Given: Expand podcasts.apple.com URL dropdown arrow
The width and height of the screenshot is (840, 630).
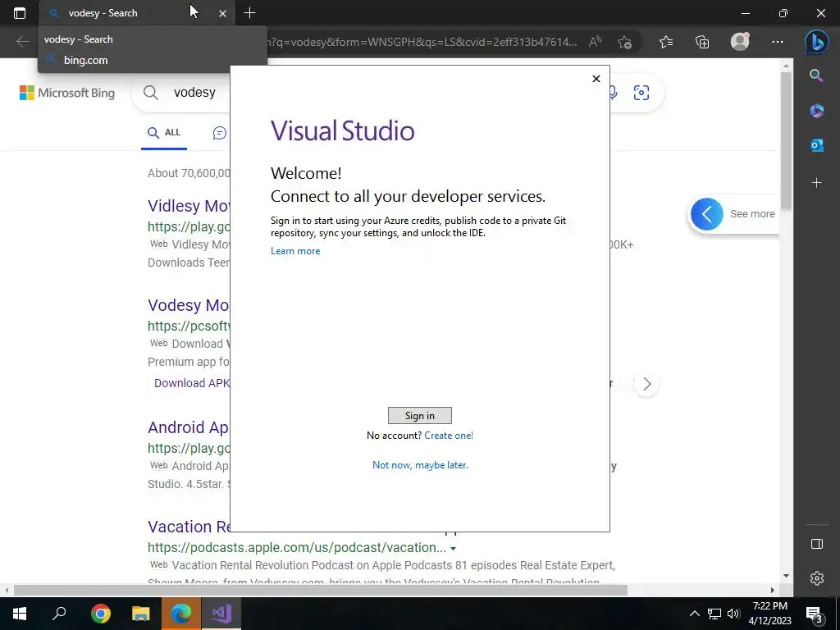Looking at the screenshot, I should (453, 549).
